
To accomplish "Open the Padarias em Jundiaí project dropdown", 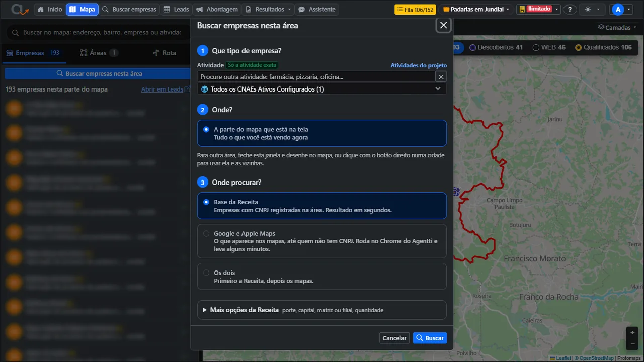I will point(476,9).
